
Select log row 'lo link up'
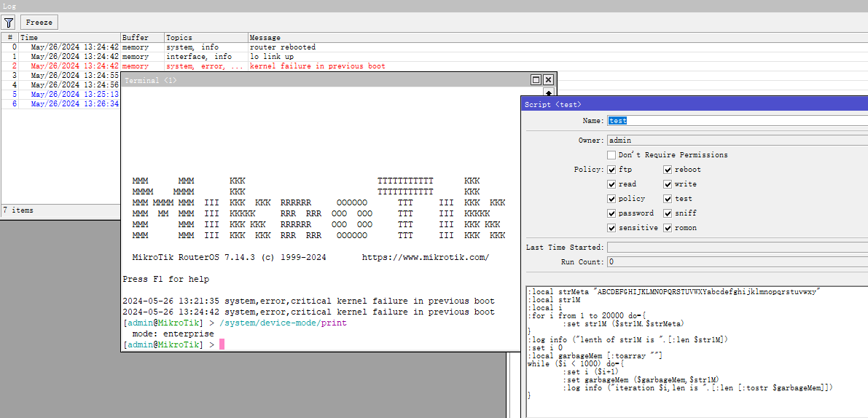coord(434,57)
